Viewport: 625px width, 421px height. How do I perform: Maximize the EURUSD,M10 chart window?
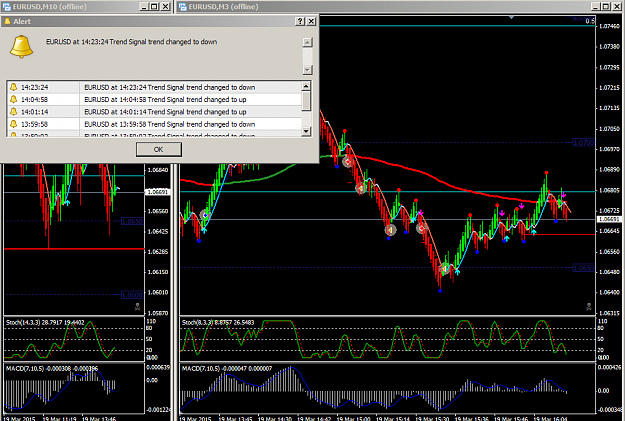[154, 6]
